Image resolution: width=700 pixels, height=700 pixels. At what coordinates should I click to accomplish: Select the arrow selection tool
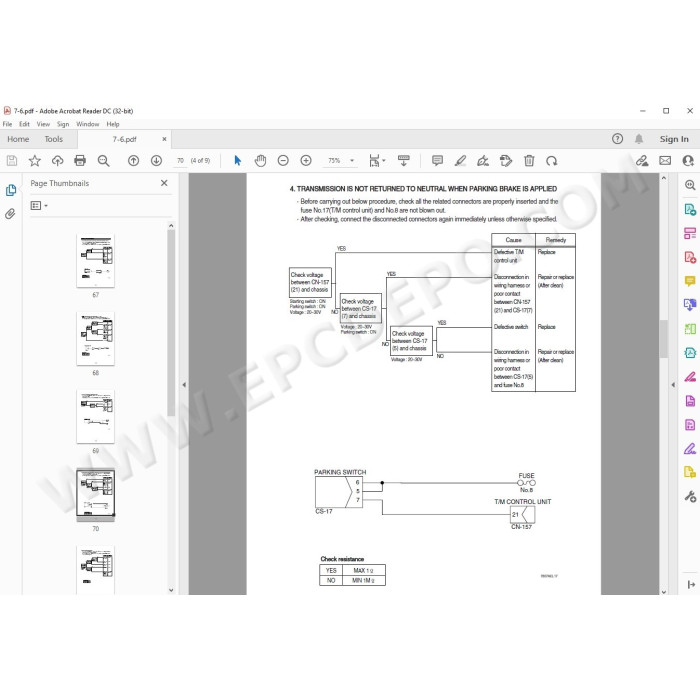point(238,161)
